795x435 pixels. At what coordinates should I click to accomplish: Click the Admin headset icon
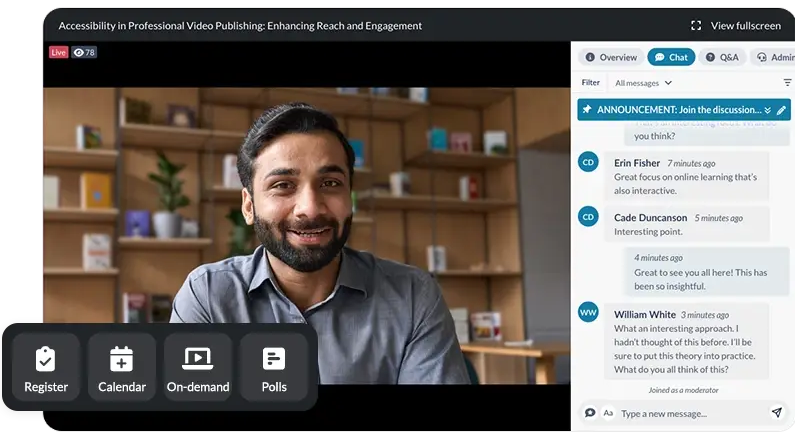point(762,57)
